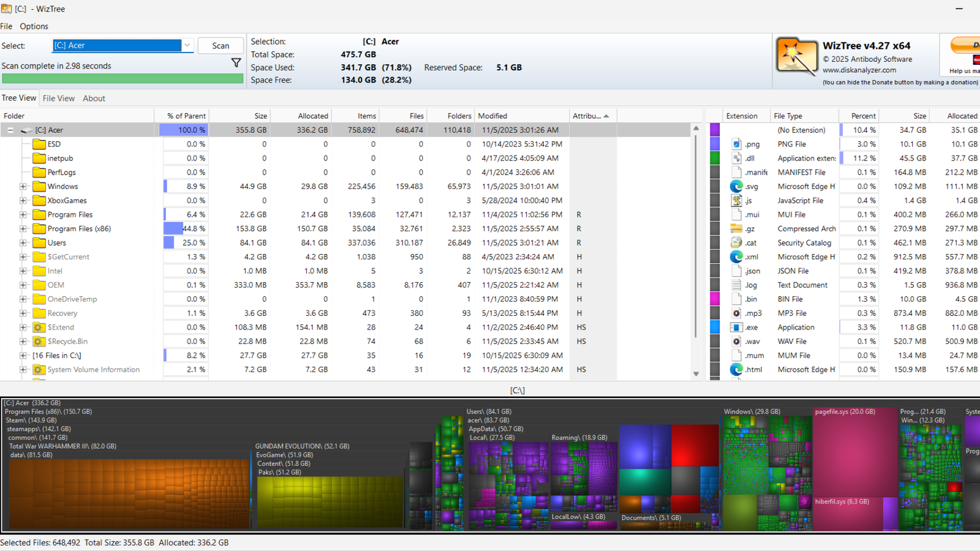Viewport: 980px width, 551px height.
Task: Click the filter funnel icon
Action: [x=236, y=62]
